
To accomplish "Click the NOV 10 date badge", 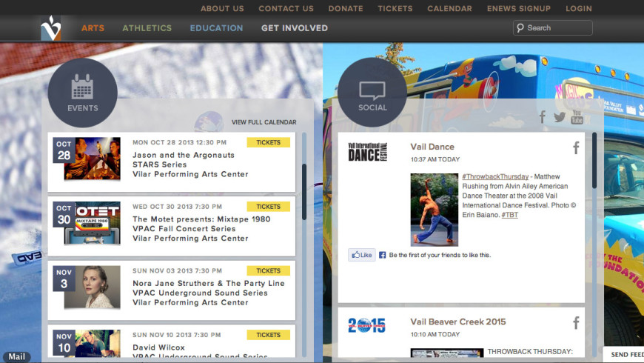I will pos(64,342).
